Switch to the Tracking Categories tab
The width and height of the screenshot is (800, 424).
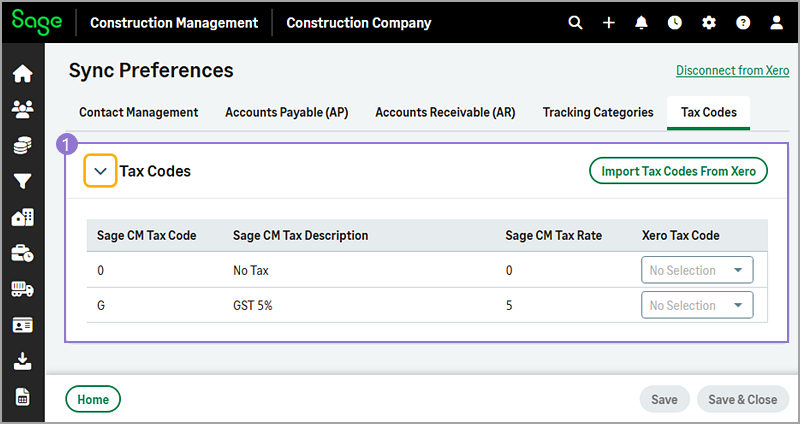tap(598, 112)
